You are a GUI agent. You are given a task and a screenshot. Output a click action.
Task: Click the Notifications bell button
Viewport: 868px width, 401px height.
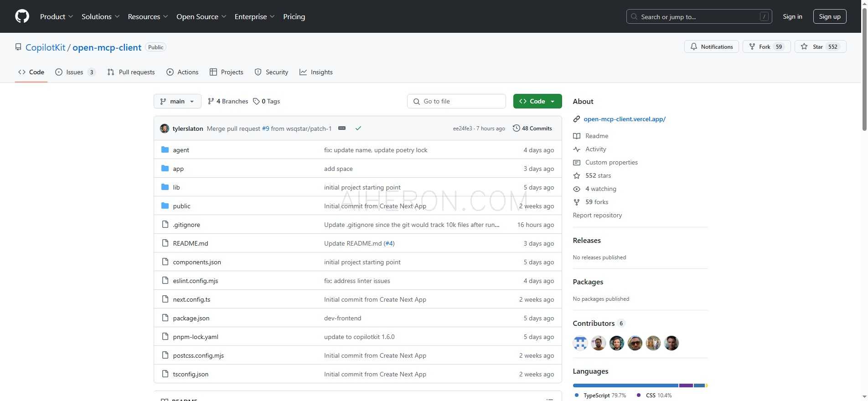pyautogui.click(x=711, y=47)
